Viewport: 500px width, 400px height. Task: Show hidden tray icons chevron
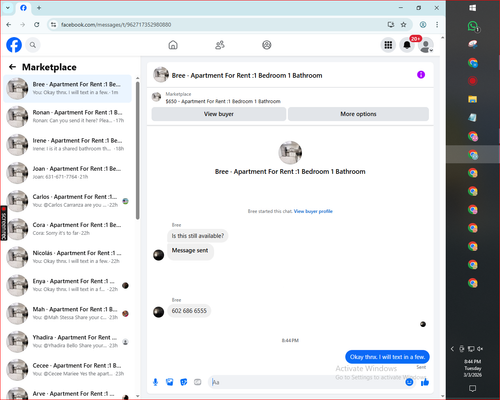452,349
